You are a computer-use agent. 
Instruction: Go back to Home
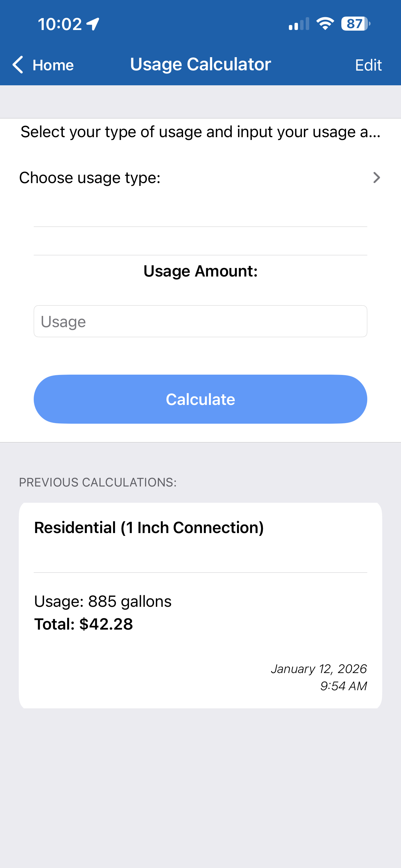43,65
